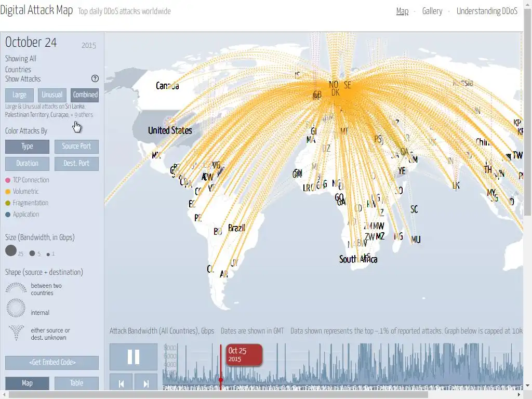Open the Understanding DDoS page
This screenshot has width=532, height=399.
click(487, 11)
